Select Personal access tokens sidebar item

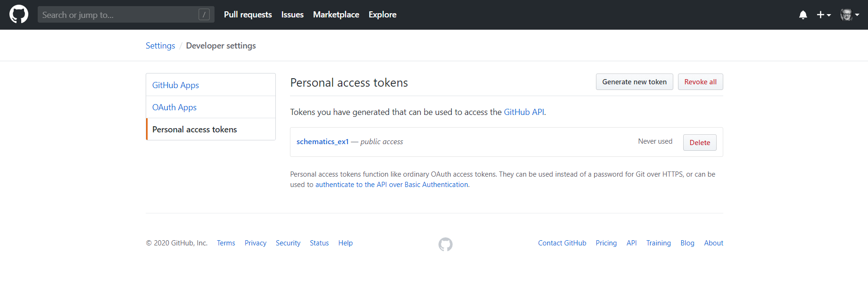coord(194,130)
